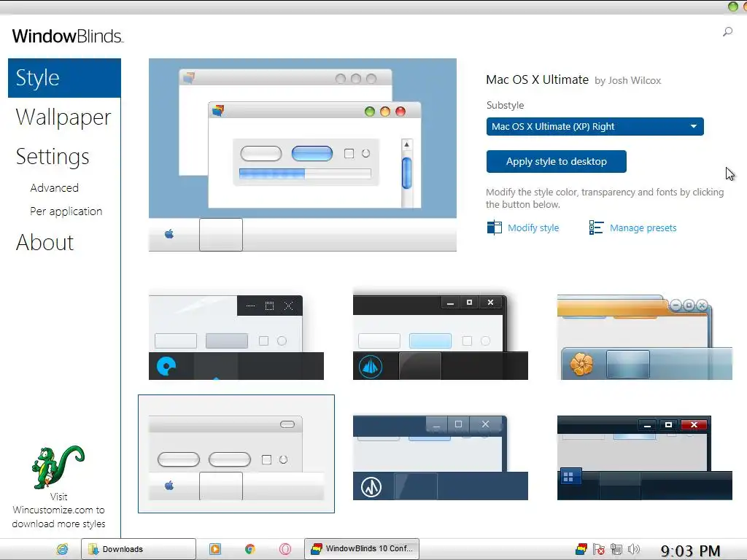
Task: Click the Wincustomize gecko mascot icon
Action: pos(58,467)
